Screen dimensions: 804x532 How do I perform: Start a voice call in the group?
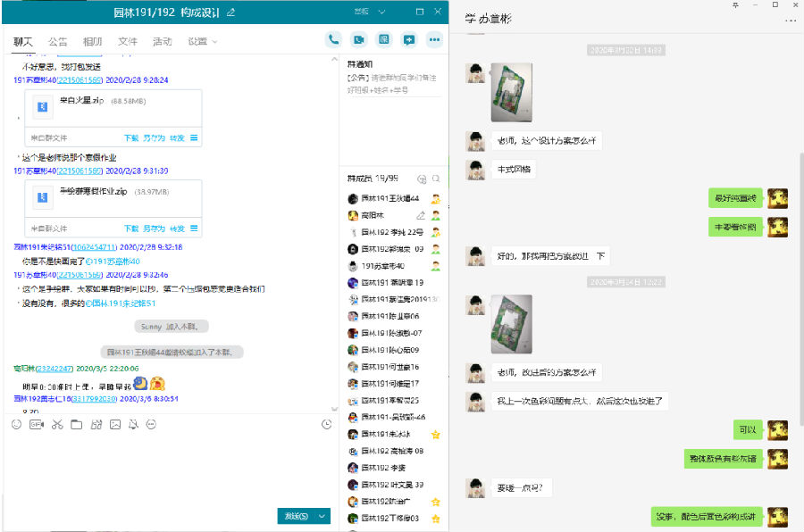pyautogui.click(x=333, y=39)
